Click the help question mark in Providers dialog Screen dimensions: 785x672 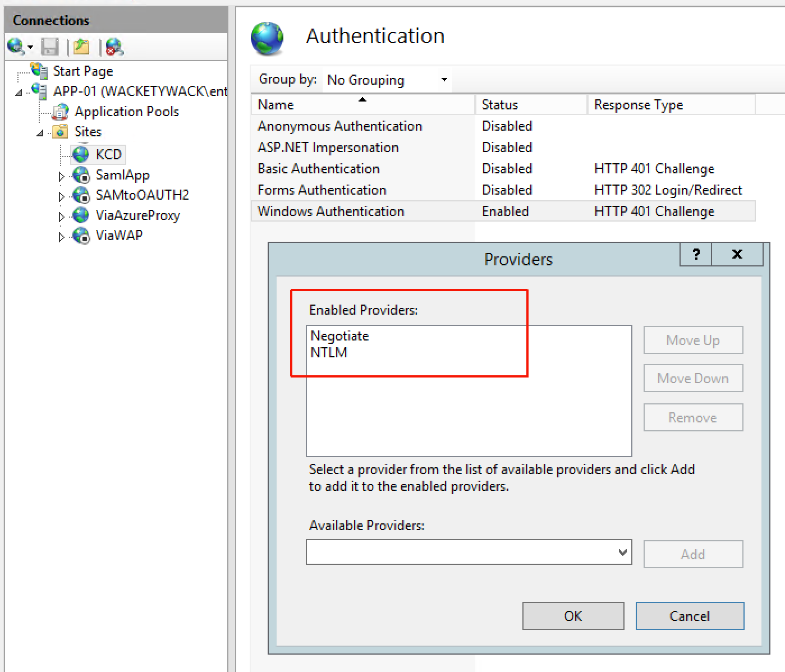[696, 255]
